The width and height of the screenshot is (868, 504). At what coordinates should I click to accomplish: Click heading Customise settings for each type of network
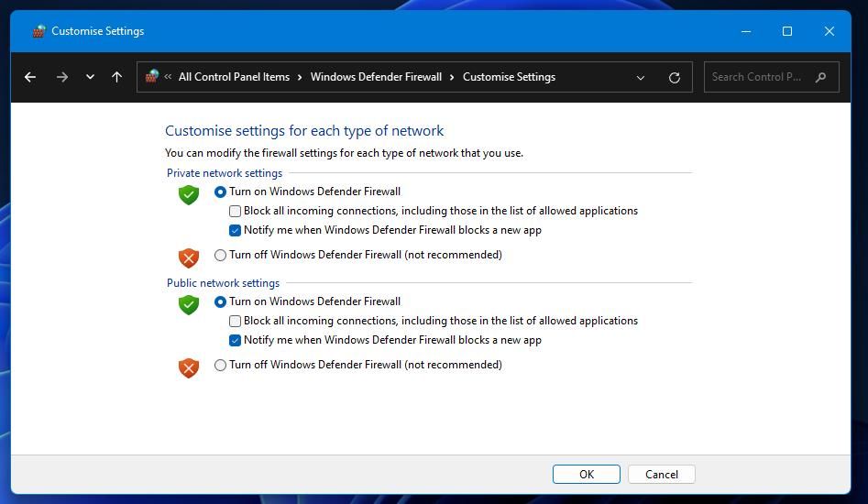click(x=304, y=131)
